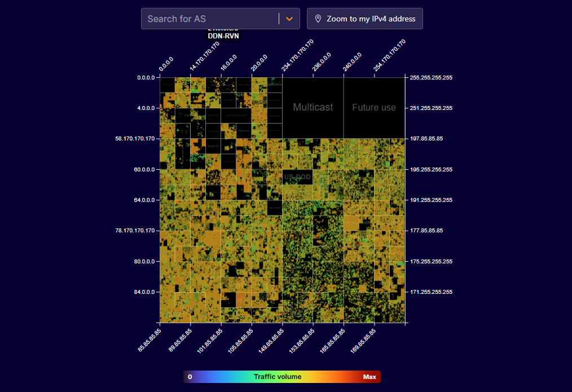Click the Traffic volume legend label
572x392 pixels.
coord(278,377)
